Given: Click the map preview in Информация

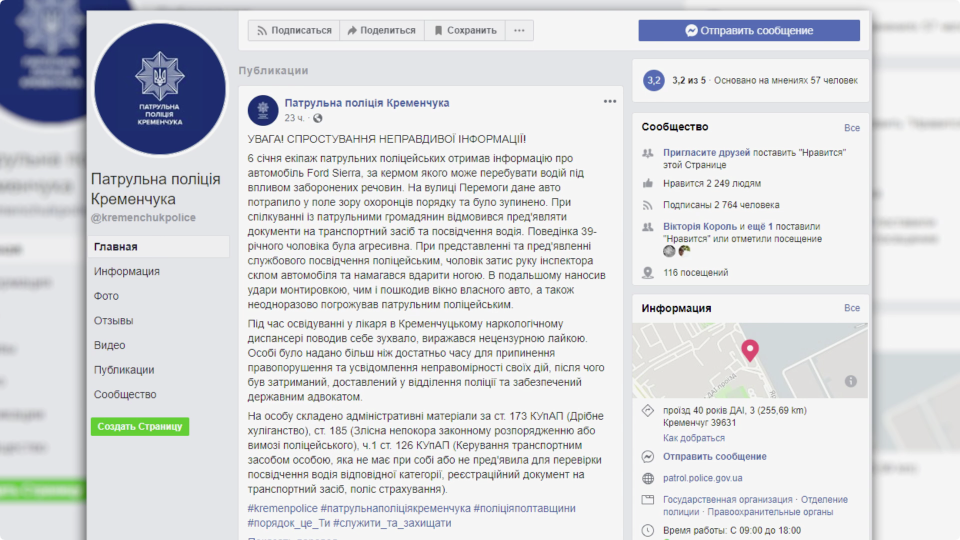Looking at the screenshot, I should click(749, 360).
